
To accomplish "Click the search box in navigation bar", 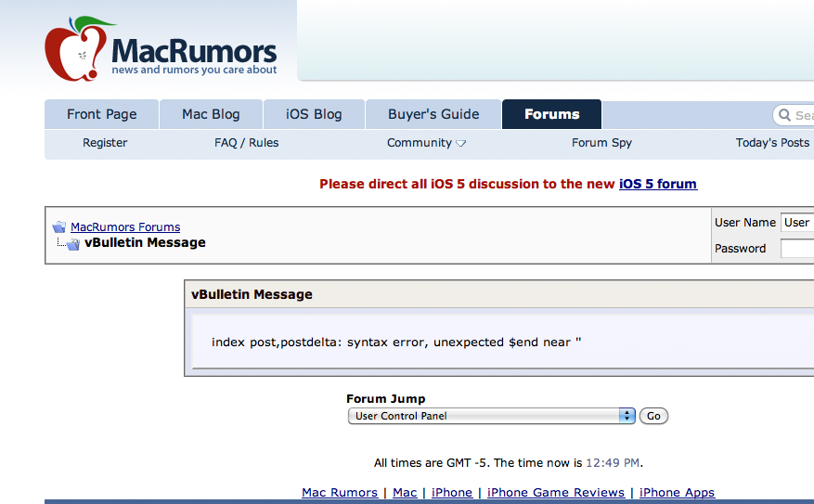I will pyautogui.click(x=794, y=115).
